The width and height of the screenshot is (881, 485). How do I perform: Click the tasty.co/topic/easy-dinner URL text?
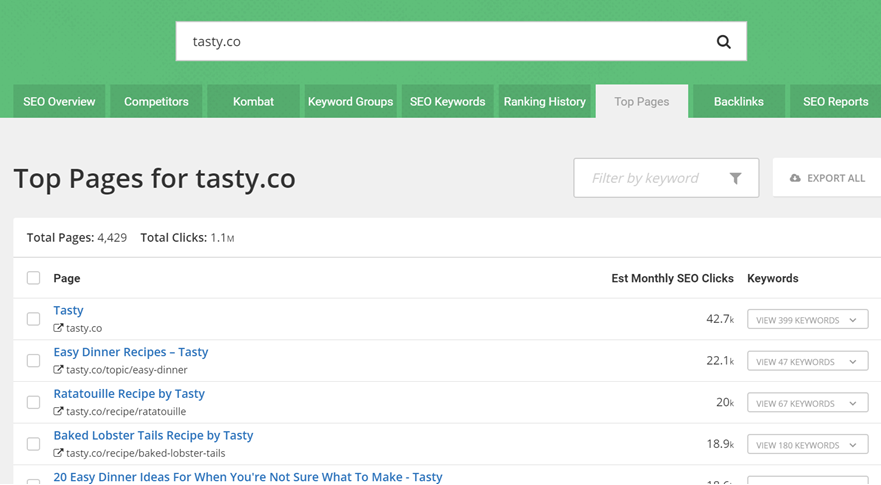[127, 370]
